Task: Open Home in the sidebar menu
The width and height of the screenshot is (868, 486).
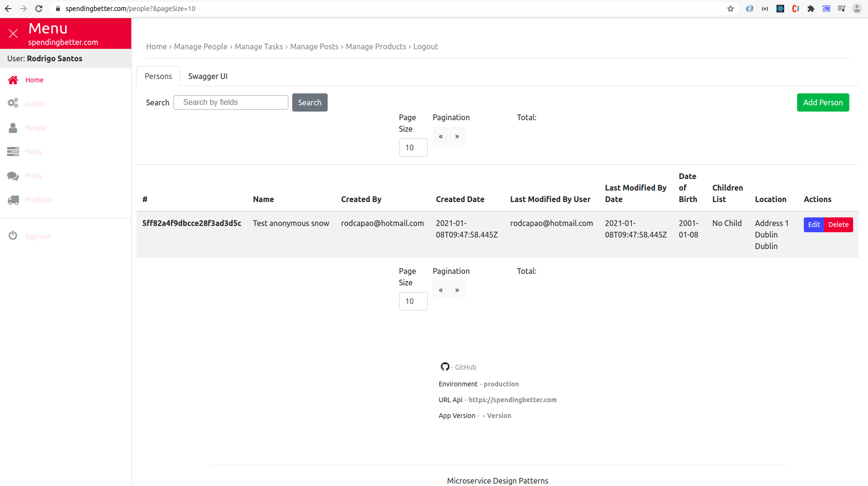Action: [34, 80]
